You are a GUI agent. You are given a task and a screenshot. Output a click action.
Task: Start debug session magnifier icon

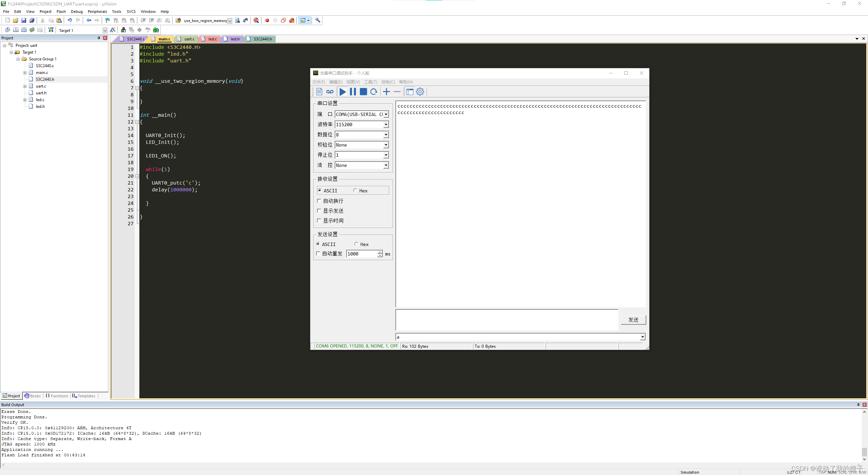pos(256,20)
